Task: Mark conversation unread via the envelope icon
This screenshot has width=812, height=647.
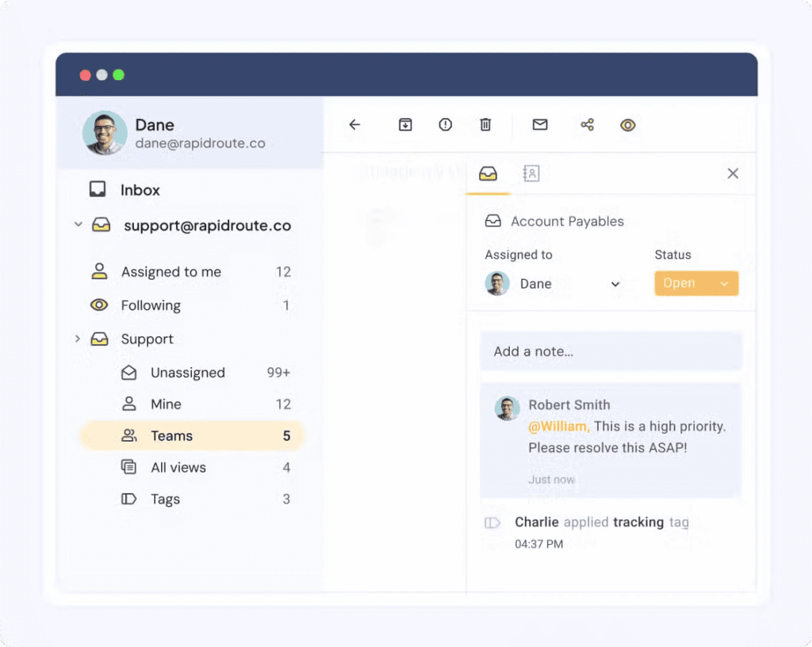Action: pos(540,124)
